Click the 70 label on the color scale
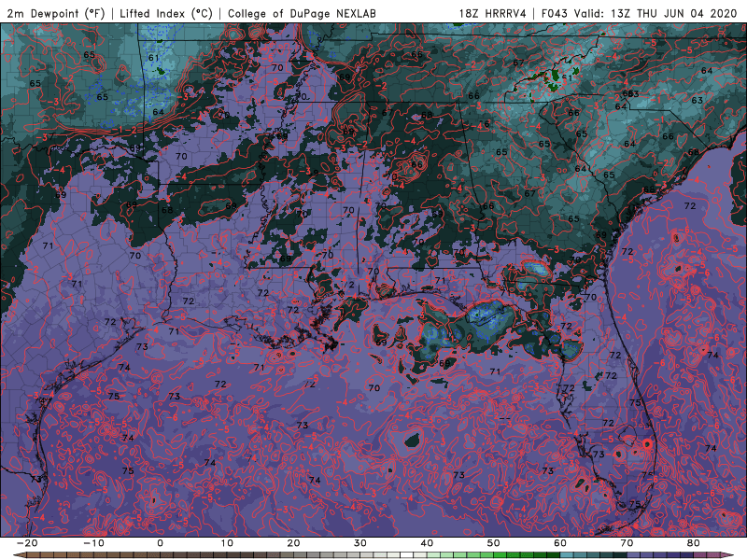Screen dimensions: 747x560 pos(627,543)
